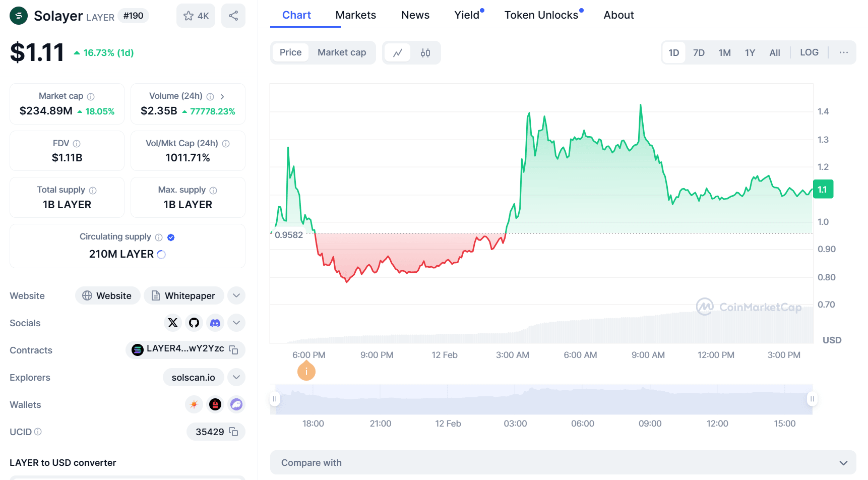Toggle the LOG scale
Image resolution: width=868 pixels, height=480 pixels.
(809, 52)
